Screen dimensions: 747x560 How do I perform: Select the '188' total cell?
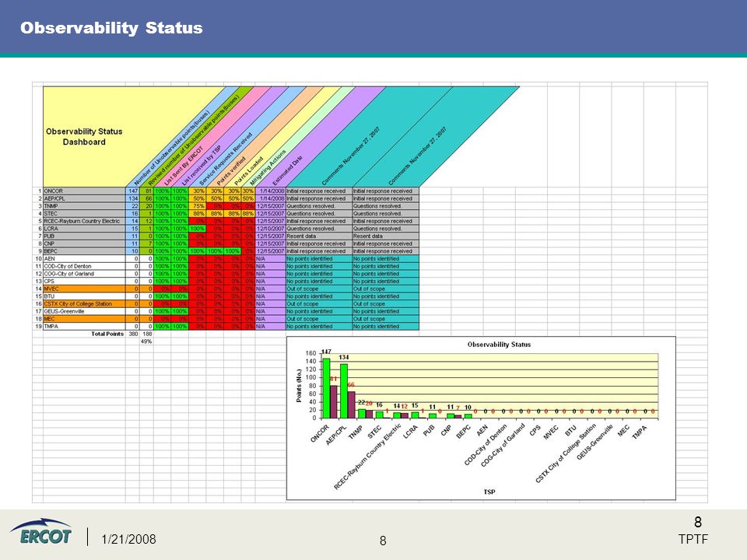147,334
